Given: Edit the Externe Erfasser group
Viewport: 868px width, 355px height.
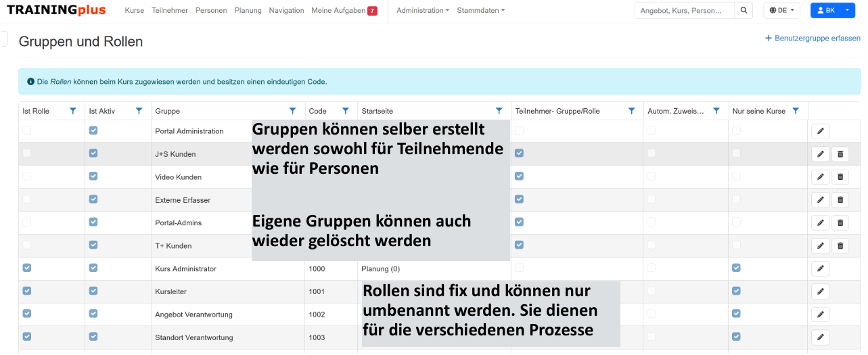Looking at the screenshot, I should [x=820, y=200].
